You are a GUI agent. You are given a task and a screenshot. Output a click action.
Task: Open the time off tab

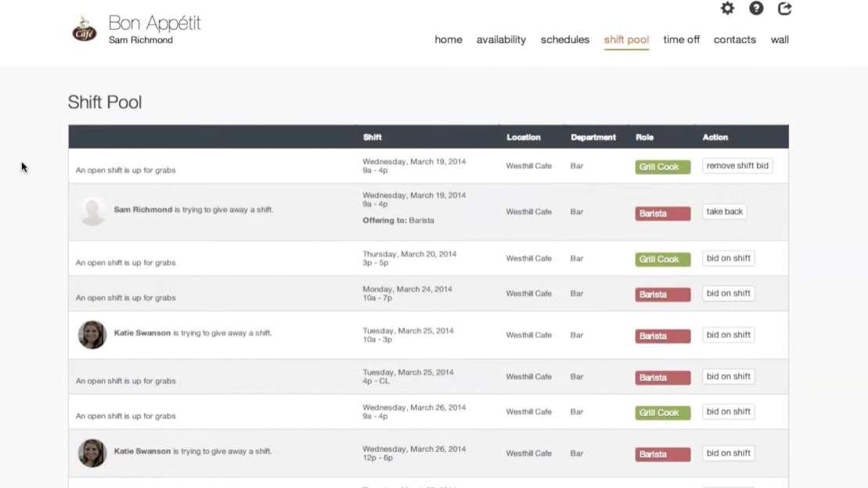[x=681, y=40]
